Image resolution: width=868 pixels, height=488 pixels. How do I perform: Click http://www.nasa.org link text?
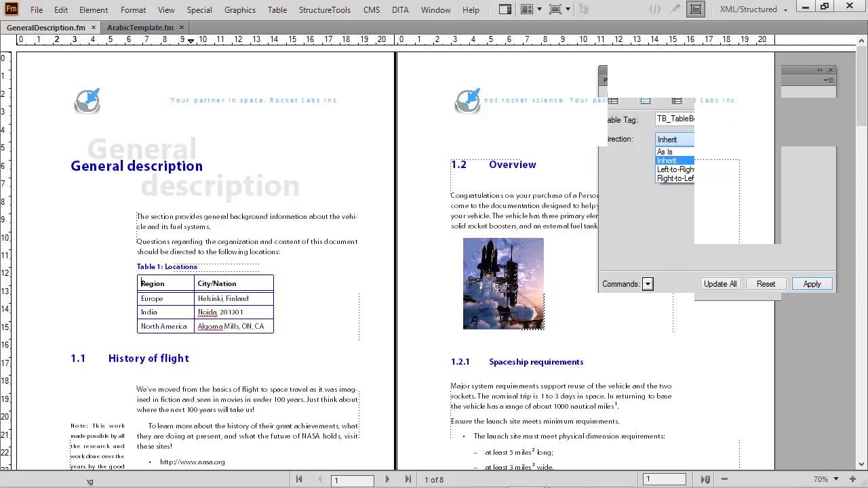click(192, 462)
